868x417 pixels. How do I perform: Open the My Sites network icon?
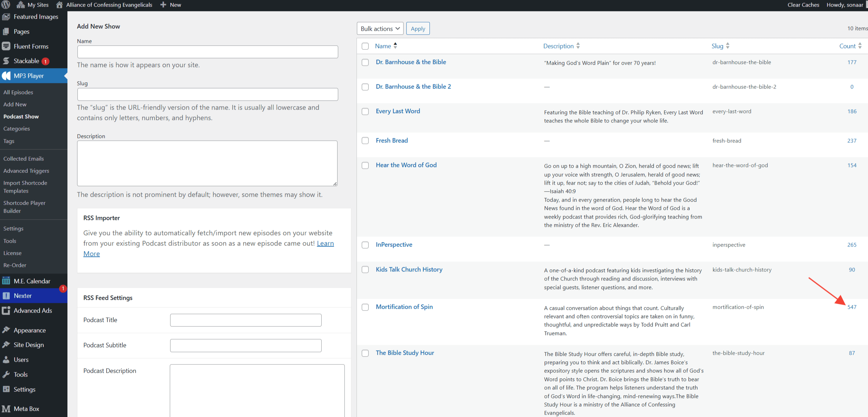pos(21,5)
